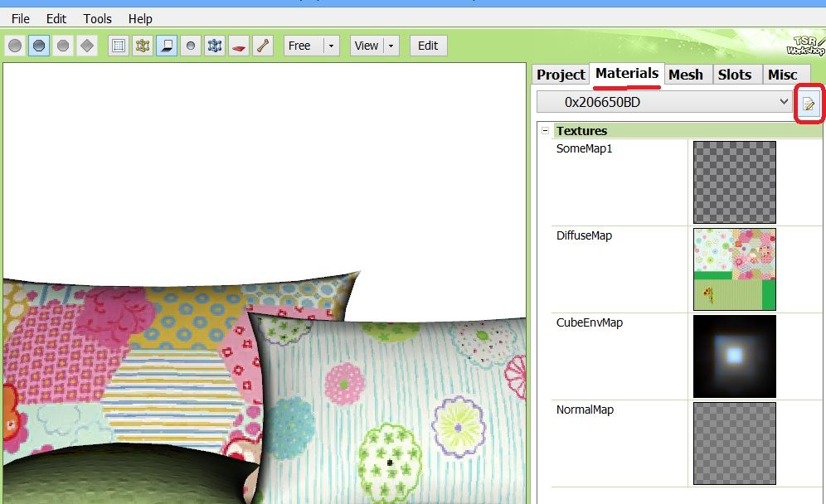Open the File menu
The image size is (826, 504).
tap(21, 19)
